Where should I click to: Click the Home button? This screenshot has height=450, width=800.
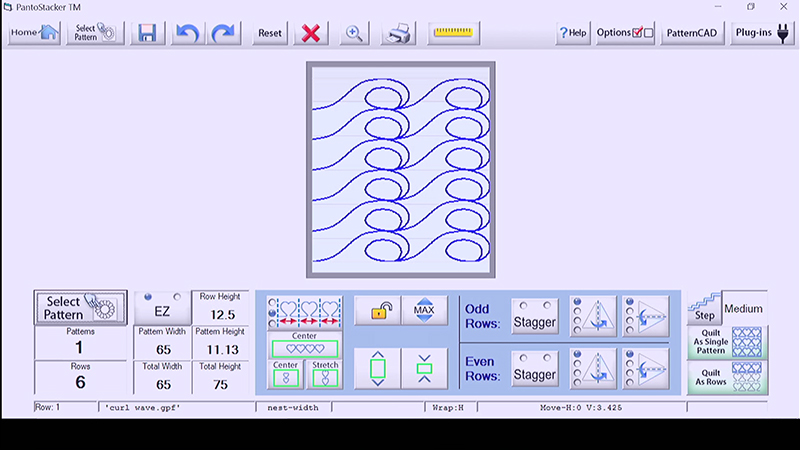click(x=35, y=32)
